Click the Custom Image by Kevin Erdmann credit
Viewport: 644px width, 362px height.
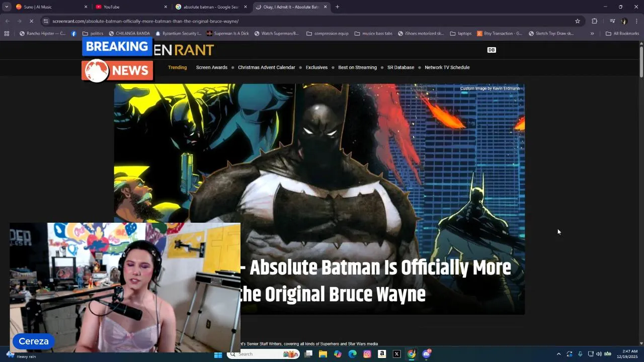[x=490, y=88]
